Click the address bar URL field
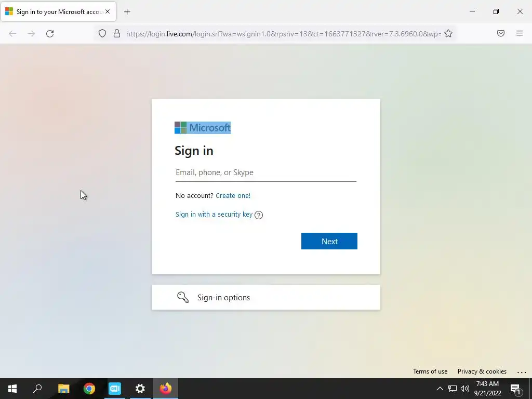Viewport: 532px width, 399px height. tap(283, 34)
